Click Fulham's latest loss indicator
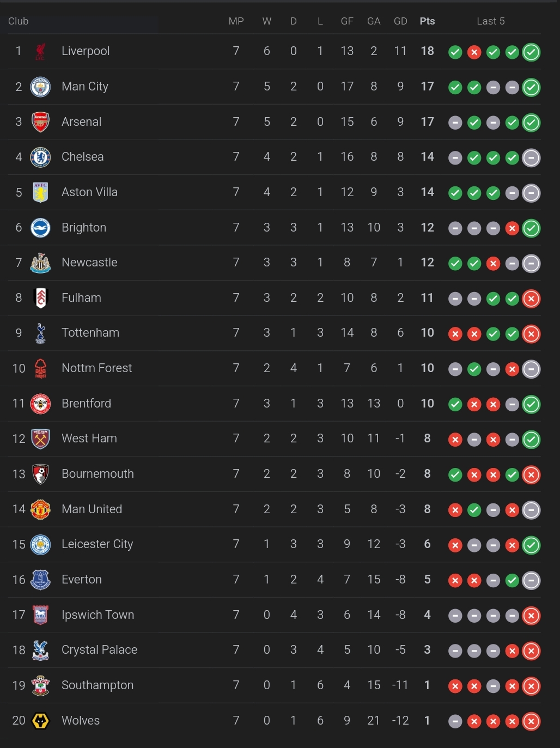The width and height of the screenshot is (560, 748). [531, 299]
